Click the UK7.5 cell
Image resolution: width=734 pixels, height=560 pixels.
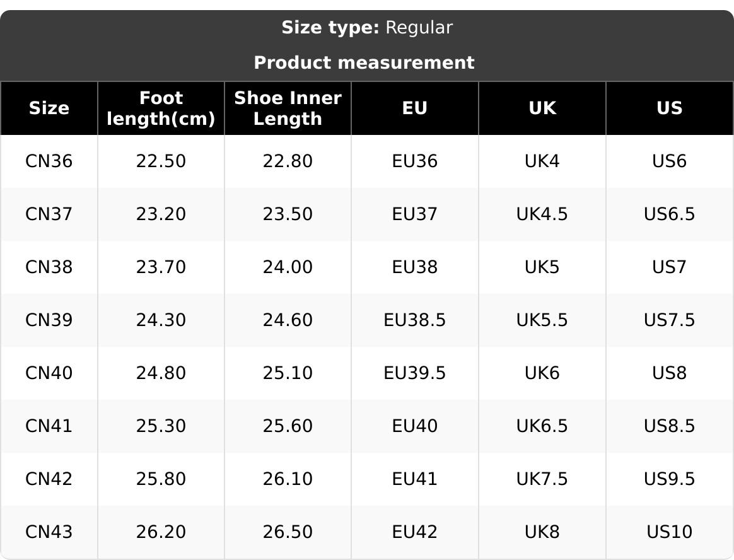click(x=542, y=479)
